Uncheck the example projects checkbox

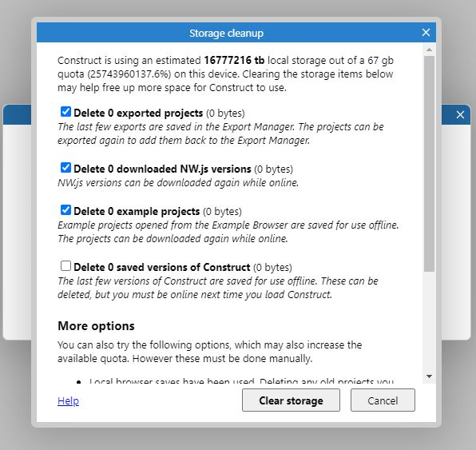[x=65, y=210]
